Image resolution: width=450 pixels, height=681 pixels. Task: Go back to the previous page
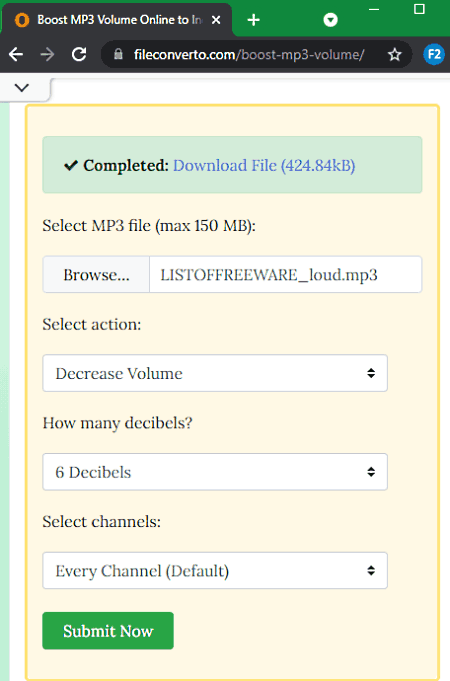[x=16, y=55]
